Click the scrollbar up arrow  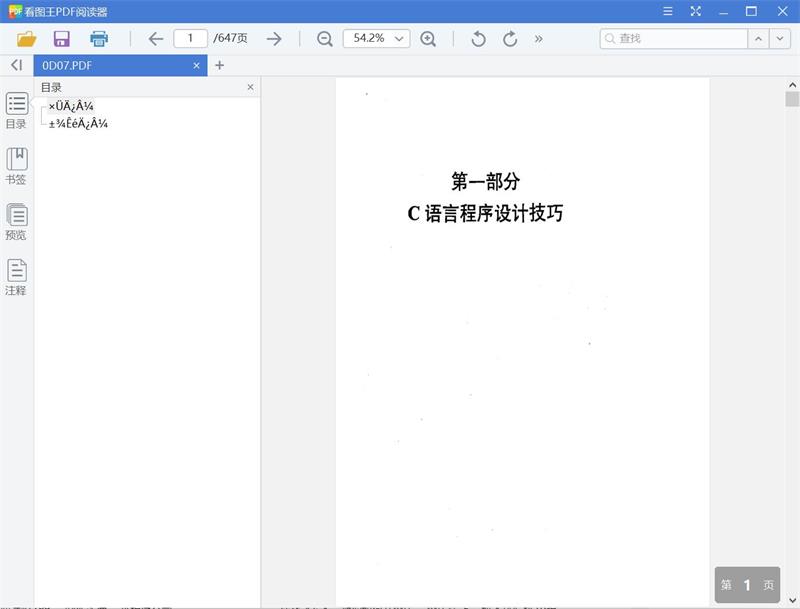[x=792, y=85]
